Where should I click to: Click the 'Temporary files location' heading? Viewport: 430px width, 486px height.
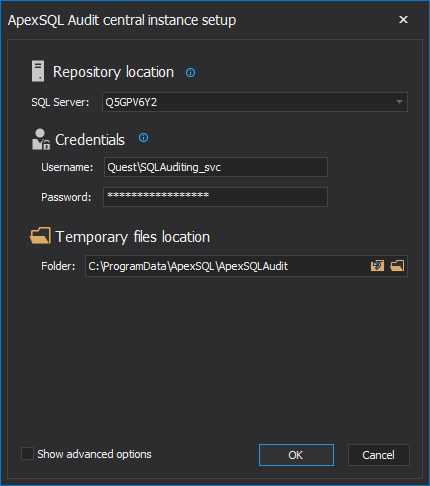133,237
